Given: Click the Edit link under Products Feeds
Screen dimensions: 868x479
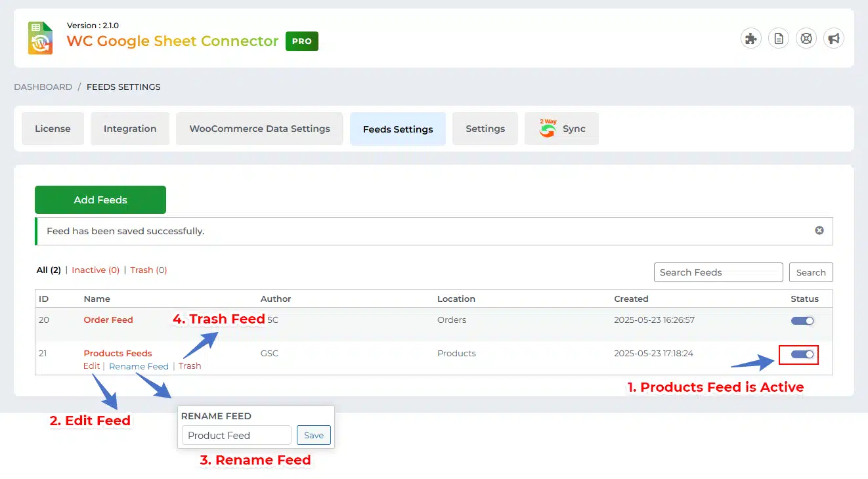Looking at the screenshot, I should [91, 366].
